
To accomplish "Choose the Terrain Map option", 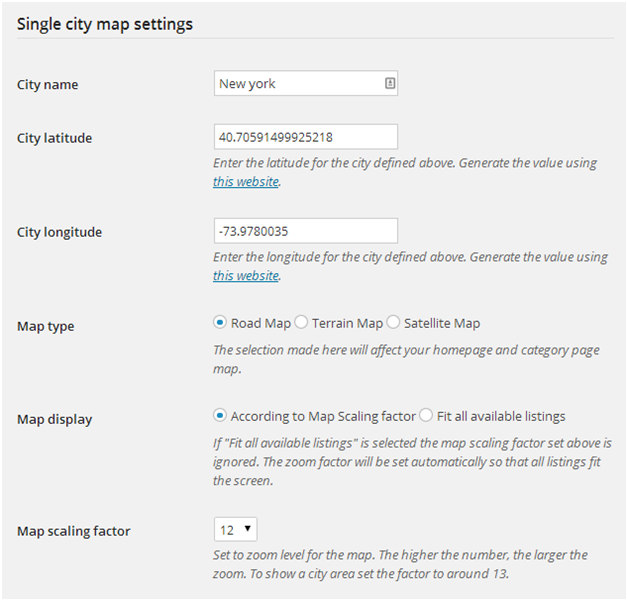I will pyautogui.click(x=302, y=323).
